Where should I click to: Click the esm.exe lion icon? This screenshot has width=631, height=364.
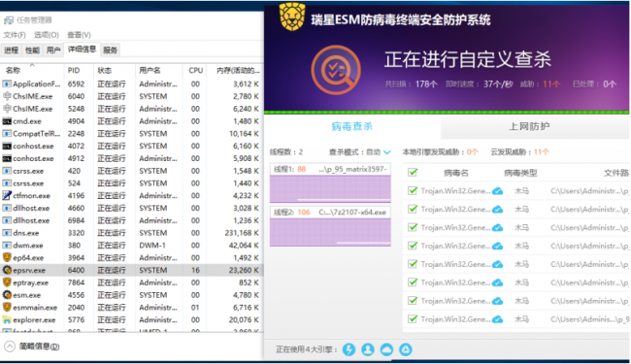[x=7, y=295]
